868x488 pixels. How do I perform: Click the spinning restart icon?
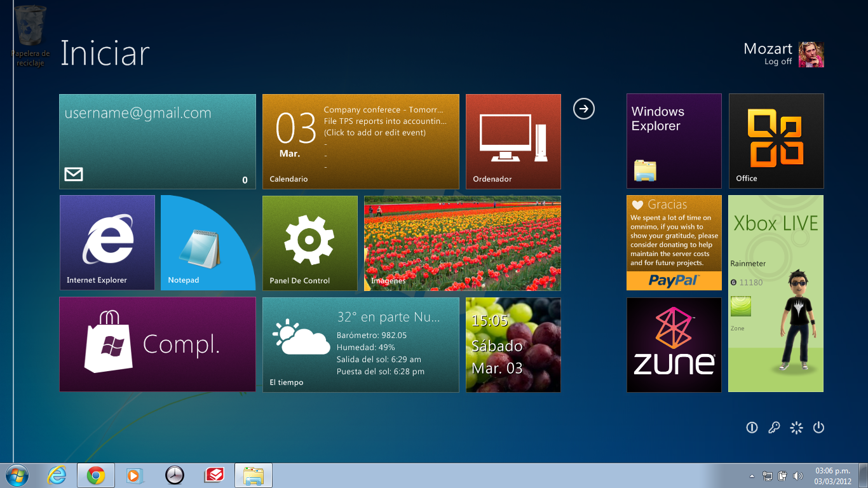(x=796, y=428)
